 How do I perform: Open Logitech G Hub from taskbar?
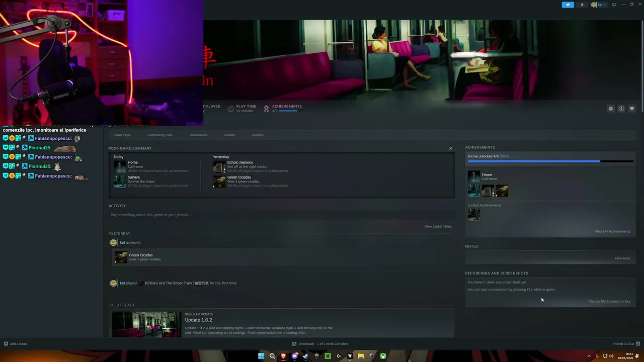coord(339,356)
